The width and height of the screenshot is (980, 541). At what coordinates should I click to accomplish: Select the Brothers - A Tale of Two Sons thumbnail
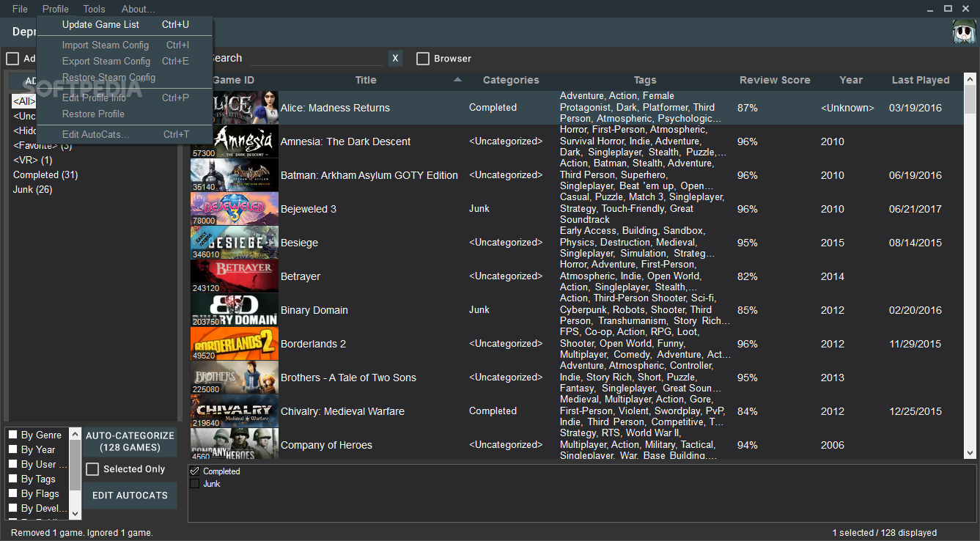tap(235, 378)
